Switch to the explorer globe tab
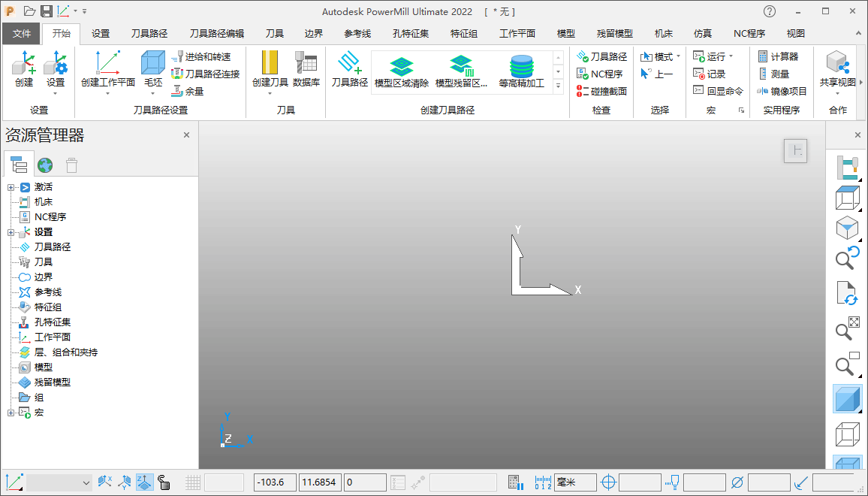868x496 pixels. tap(45, 165)
